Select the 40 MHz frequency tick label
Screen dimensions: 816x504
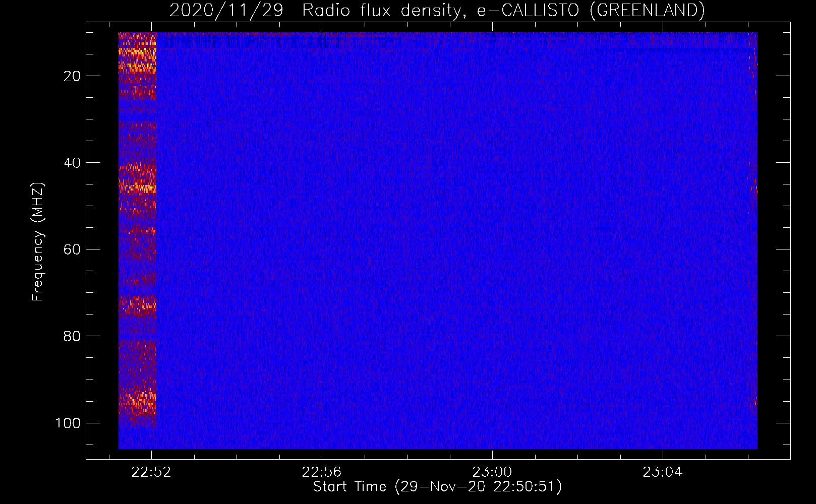(x=72, y=163)
